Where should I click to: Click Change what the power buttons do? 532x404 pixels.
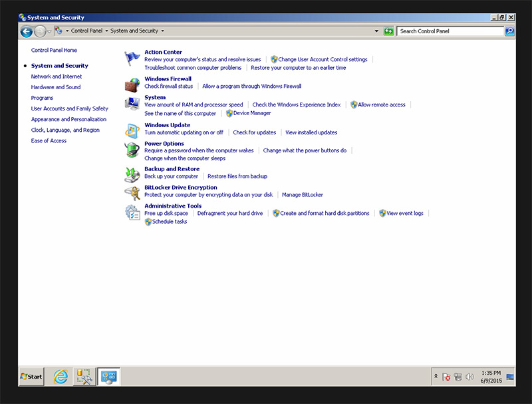(305, 150)
